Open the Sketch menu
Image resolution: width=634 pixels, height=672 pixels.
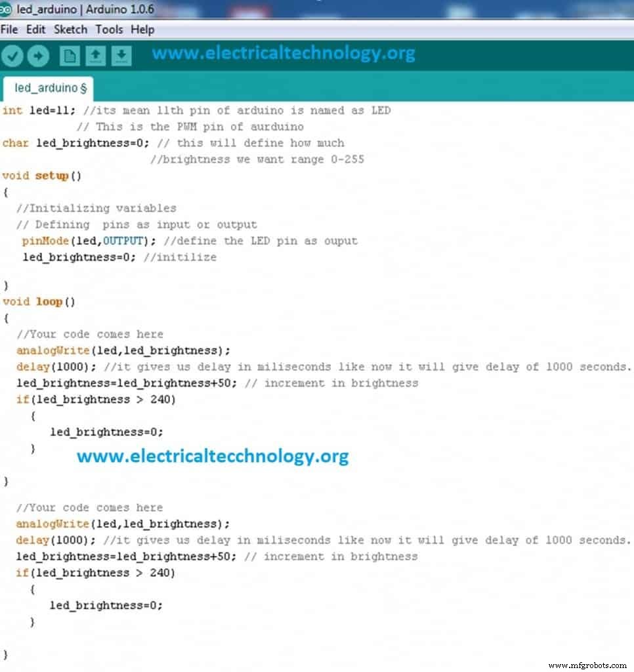70,30
